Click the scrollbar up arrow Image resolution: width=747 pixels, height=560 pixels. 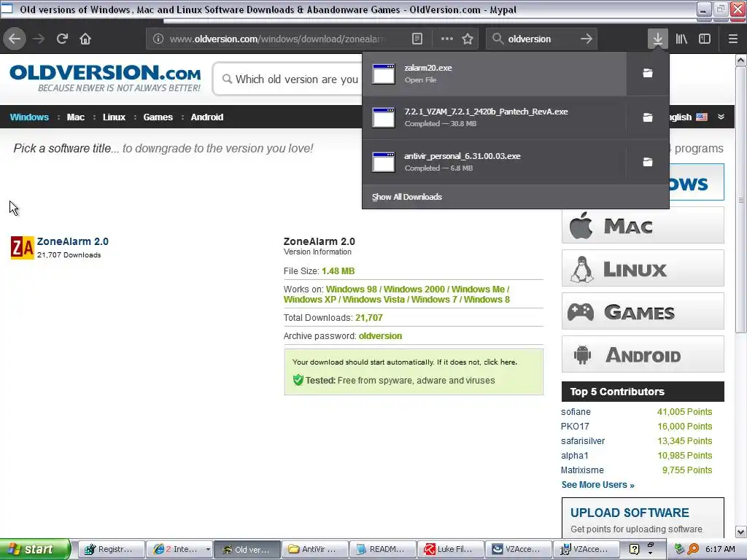point(741,60)
